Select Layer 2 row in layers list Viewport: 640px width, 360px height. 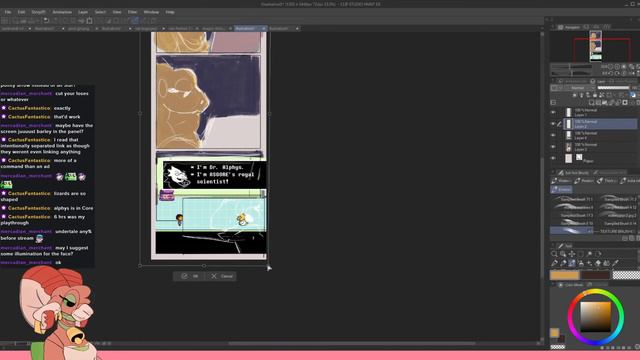(600, 124)
